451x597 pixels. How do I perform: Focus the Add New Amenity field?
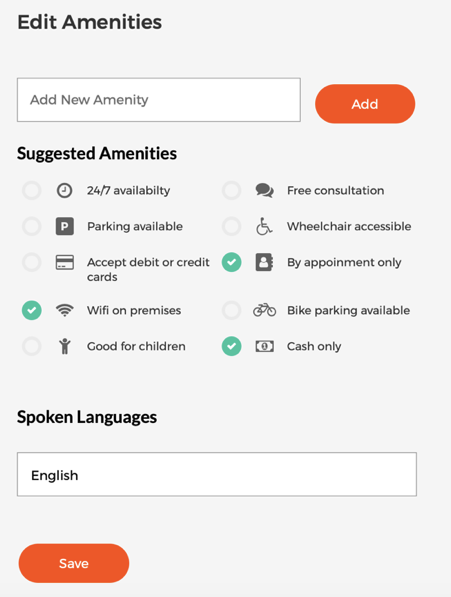159,100
